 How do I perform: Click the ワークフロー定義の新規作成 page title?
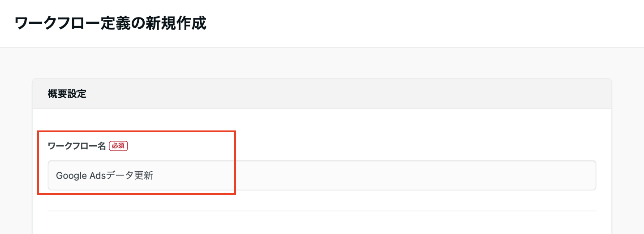pos(110,23)
